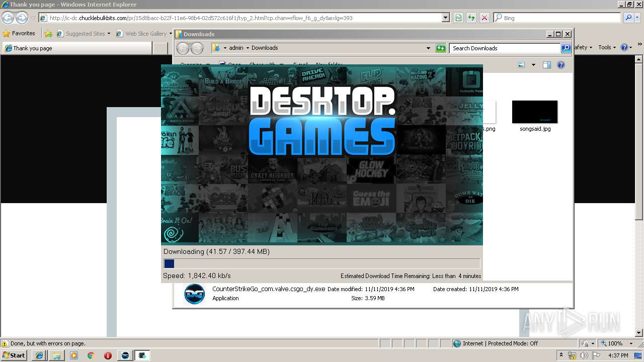Open network status tray icon
The height and width of the screenshot is (362, 644).
572,355
